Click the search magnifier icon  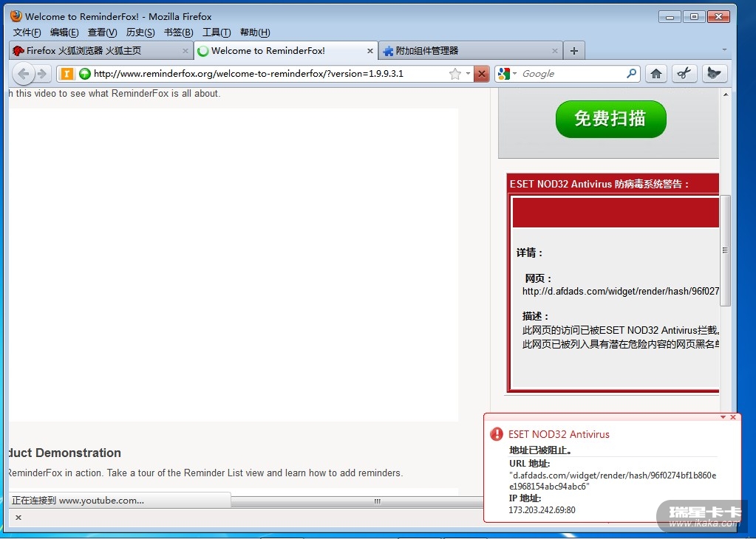click(x=631, y=74)
